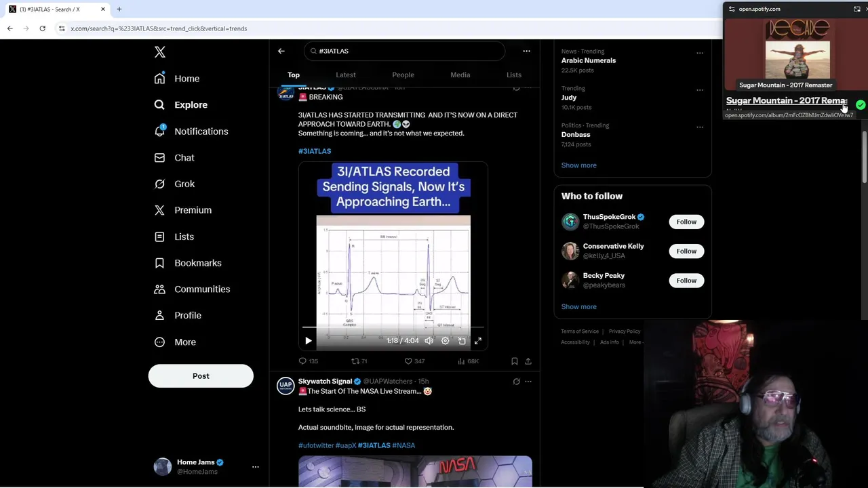Click the video progress bar
868x488 pixels.
pos(393,327)
